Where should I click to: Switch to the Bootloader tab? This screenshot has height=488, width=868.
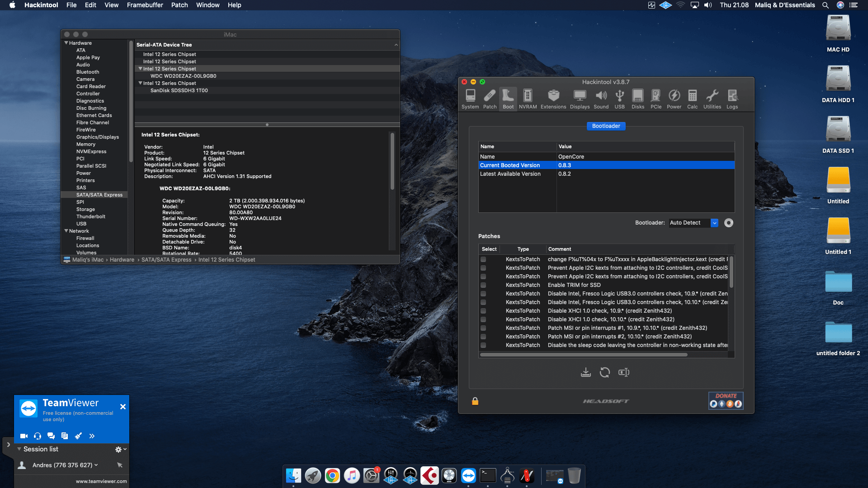606,126
